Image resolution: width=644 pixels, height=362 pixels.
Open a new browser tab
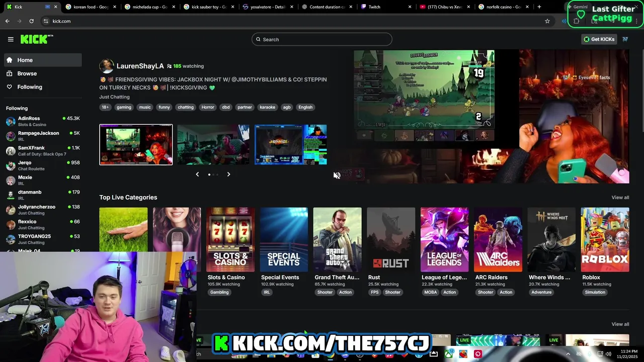[x=539, y=7]
